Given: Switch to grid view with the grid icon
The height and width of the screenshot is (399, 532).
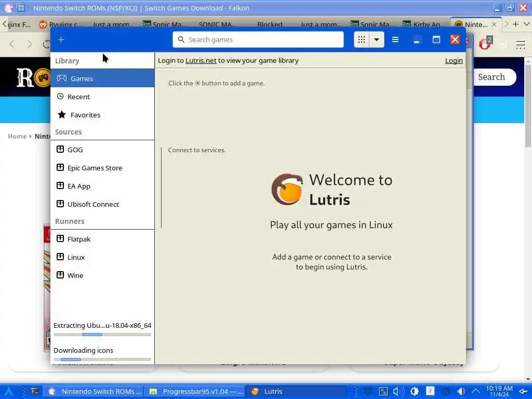Looking at the screenshot, I should click(x=362, y=39).
